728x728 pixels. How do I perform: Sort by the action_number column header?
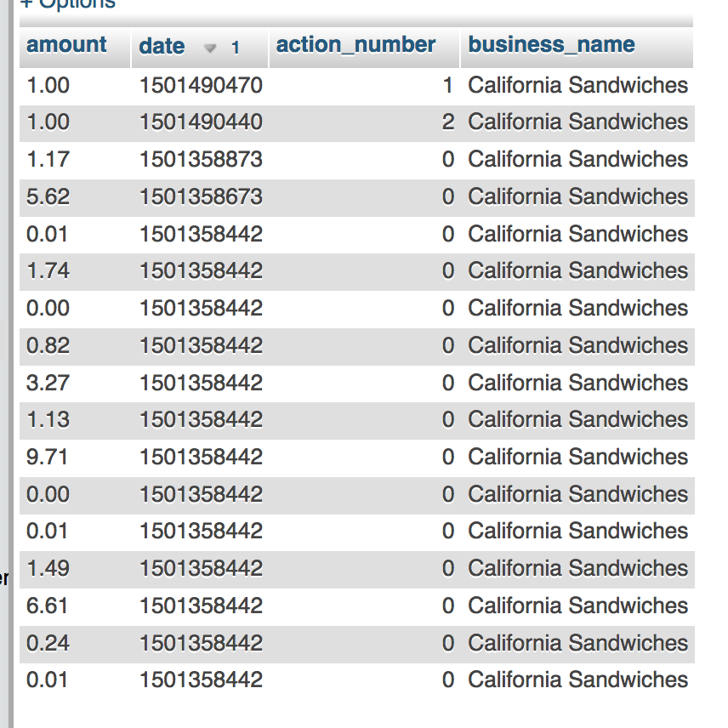[x=355, y=45]
